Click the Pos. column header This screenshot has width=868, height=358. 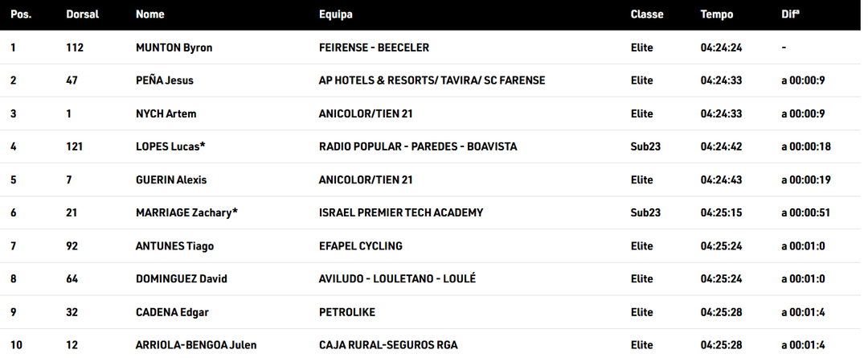click(x=21, y=14)
